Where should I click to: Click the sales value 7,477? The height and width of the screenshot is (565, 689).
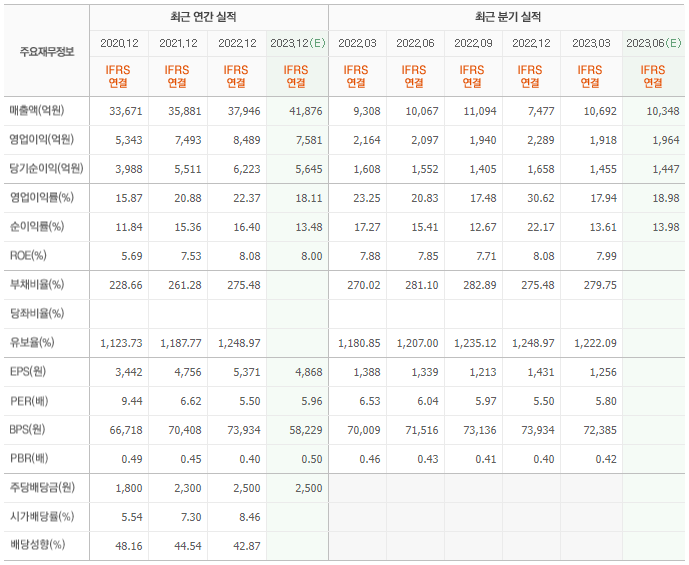pyautogui.click(x=541, y=111)
